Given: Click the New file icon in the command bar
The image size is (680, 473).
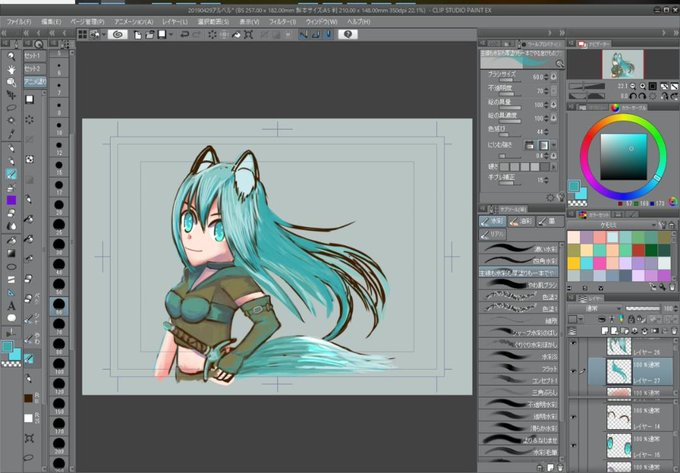Looking at the screenshot, I should pos(137,35).
